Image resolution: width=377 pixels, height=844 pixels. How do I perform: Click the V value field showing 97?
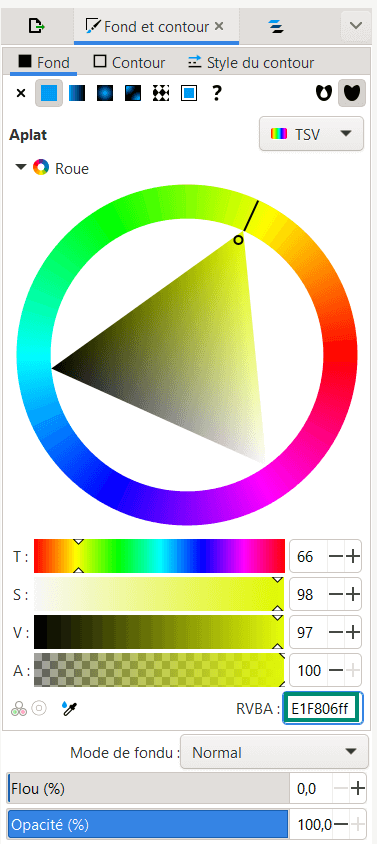pyautogui.click(x=309, y=632)
